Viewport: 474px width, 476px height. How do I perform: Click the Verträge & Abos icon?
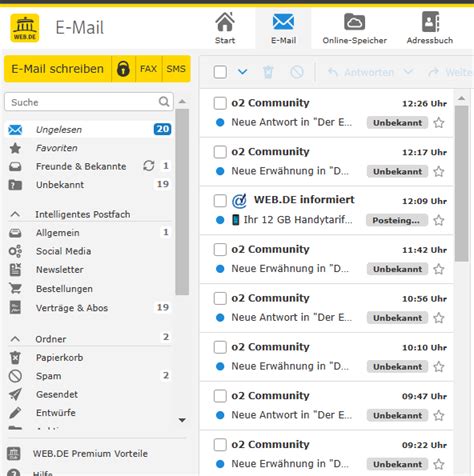tap(15, 307)
